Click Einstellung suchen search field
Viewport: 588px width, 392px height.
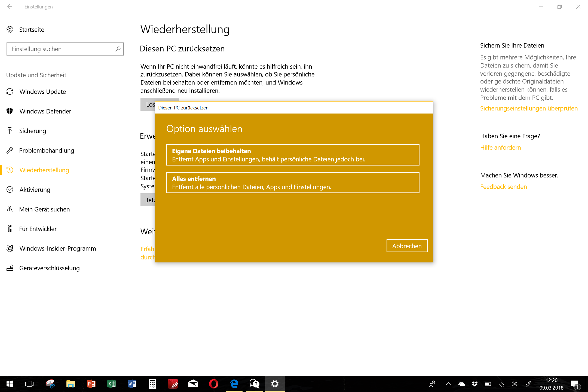[65, 49]
